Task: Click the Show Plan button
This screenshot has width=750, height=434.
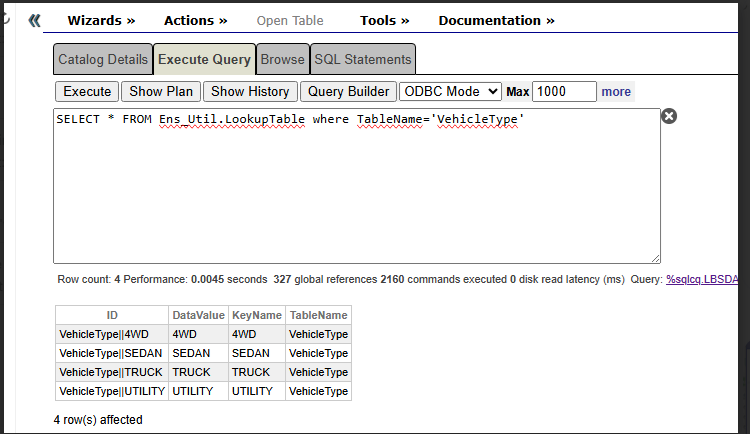Action: tap(161, 91)
